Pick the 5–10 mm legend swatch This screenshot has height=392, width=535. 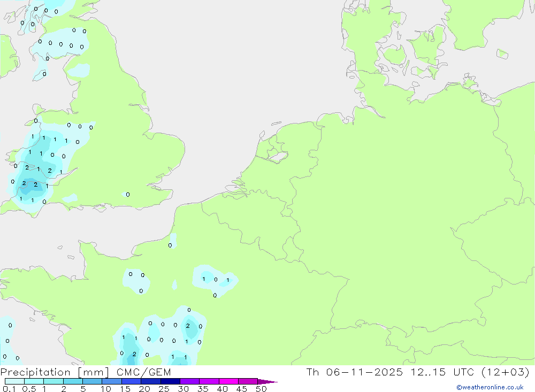pyautogui.click(x=93, y=381)
